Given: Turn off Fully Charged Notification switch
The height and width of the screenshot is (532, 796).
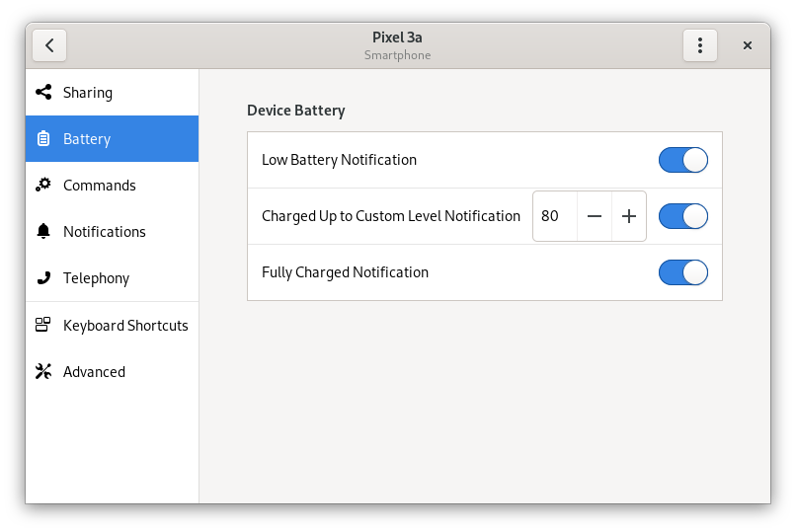Looking at the screenshot, I should pos(683,272).
